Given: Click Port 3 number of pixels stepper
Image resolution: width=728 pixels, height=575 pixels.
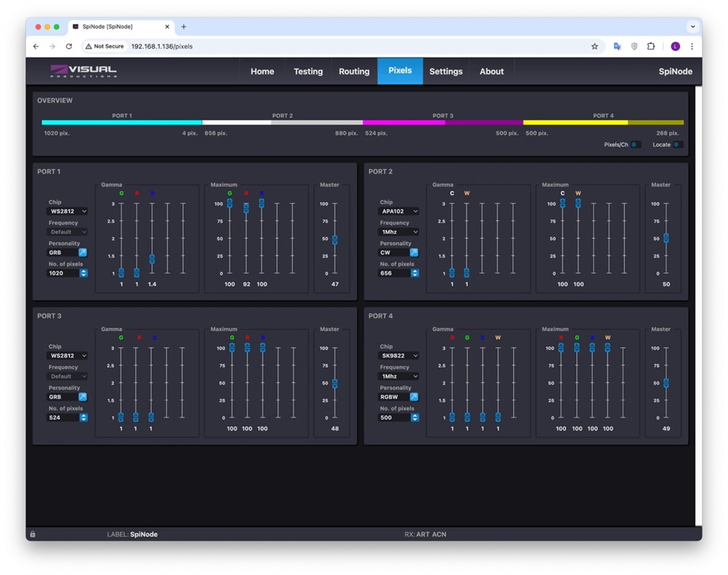Looking at the screenshot, I should point(84,418).
